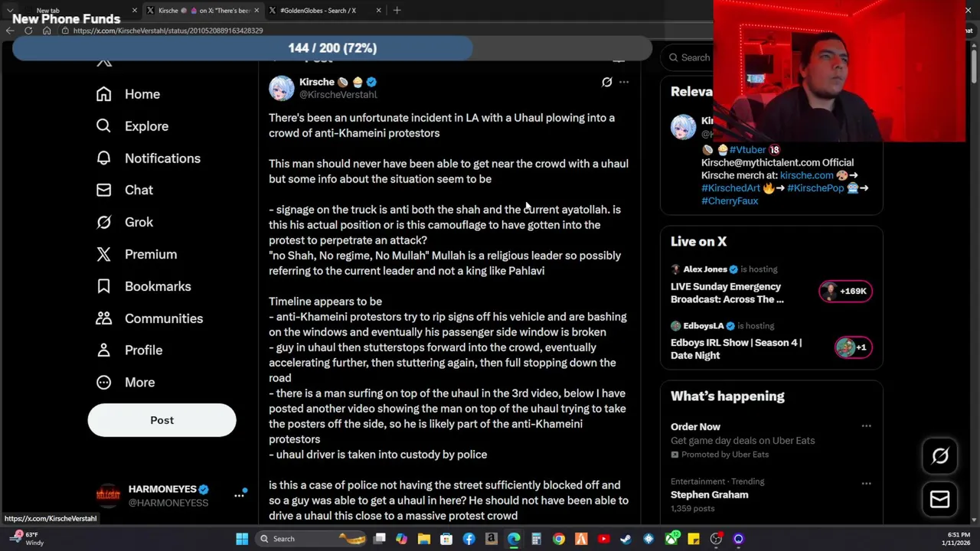This screenshot has height=551, width=980.
Task: Open more options for Stephen Graham trend
Action: click(x=866, y=484)
